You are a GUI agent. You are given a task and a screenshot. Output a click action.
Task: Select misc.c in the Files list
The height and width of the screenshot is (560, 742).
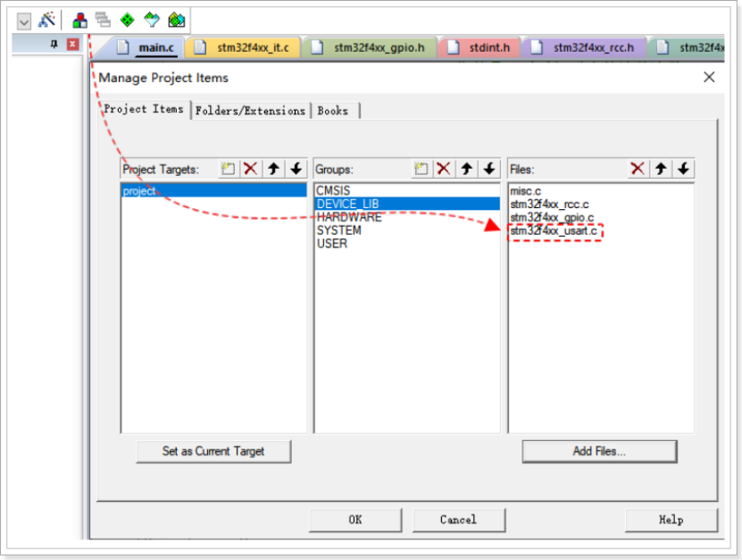(x=601, y=191)
